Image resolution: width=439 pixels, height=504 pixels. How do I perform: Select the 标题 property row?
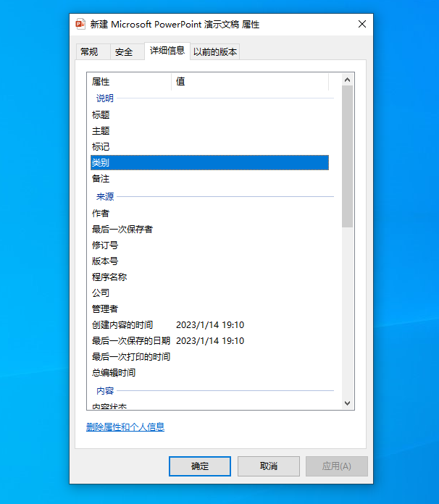point(209,114)
